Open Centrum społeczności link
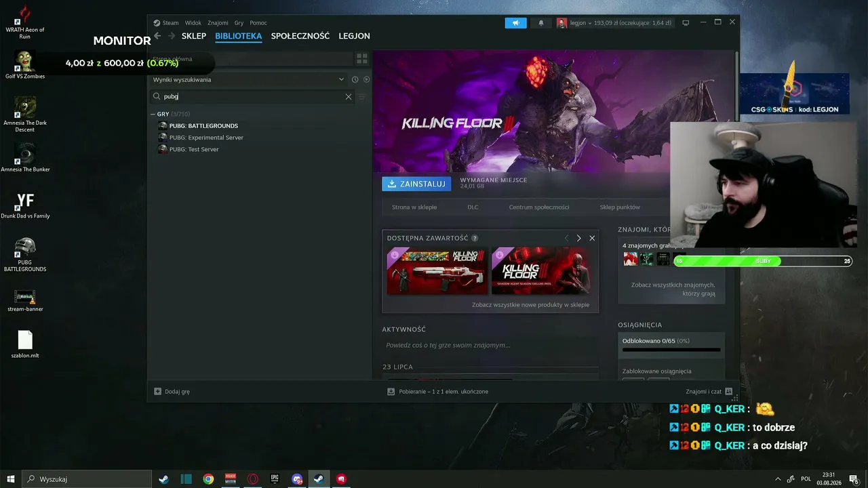Screen dimensions: 868x488 [539, 207]
